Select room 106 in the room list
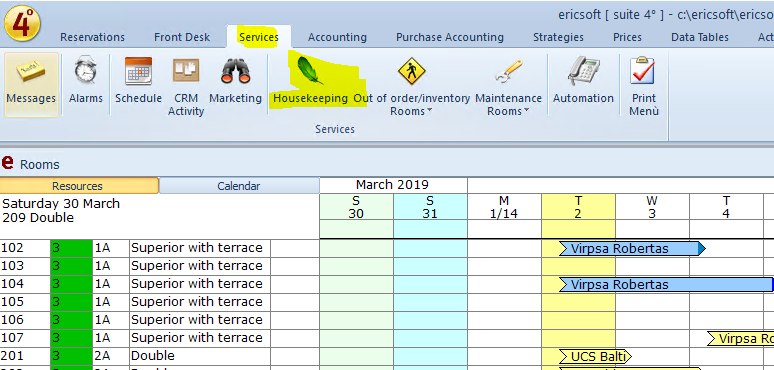 (x=25, y=320)
